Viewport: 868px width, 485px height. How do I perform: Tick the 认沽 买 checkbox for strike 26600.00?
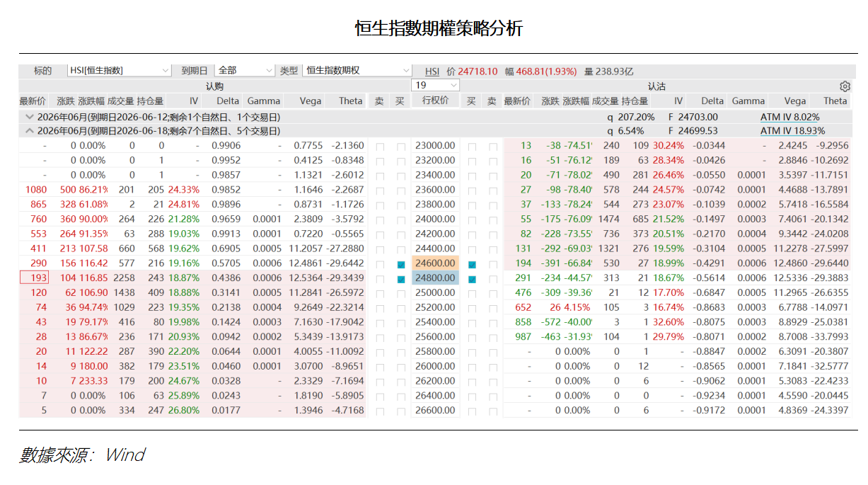(x=472, y=411)
